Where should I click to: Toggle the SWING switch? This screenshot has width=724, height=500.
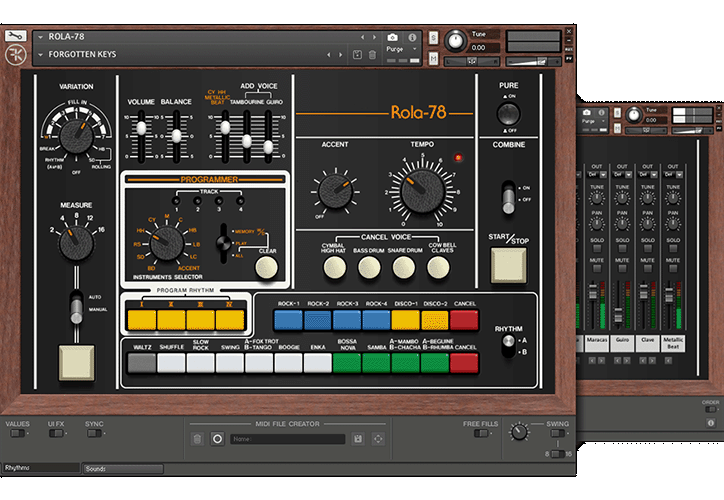click(x=558, y=433)
